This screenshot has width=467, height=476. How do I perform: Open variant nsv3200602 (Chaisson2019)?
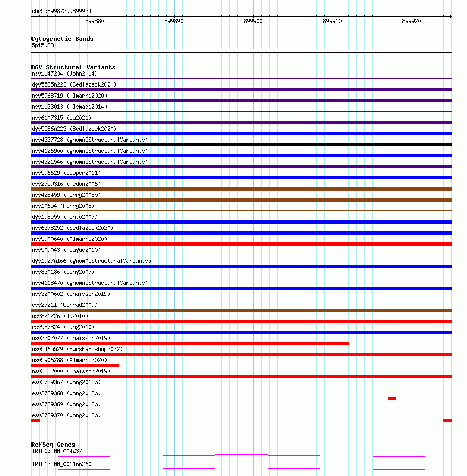point(71,294)
